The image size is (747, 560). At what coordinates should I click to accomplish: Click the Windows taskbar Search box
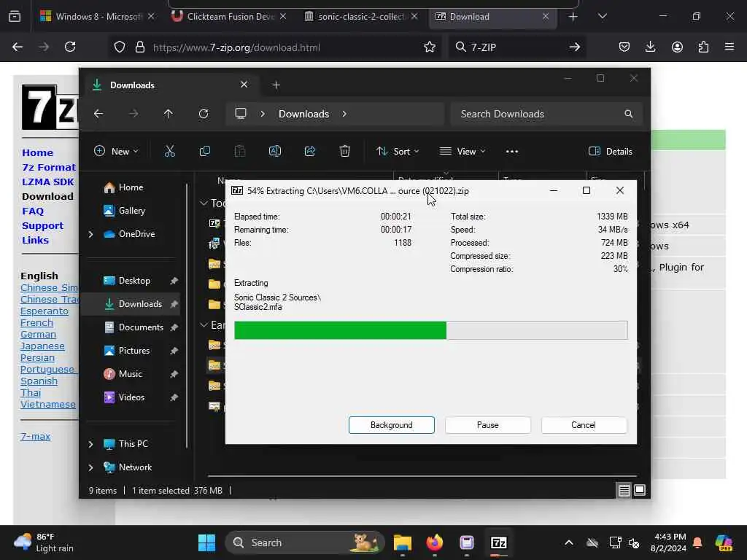click(x=305, y=542)
